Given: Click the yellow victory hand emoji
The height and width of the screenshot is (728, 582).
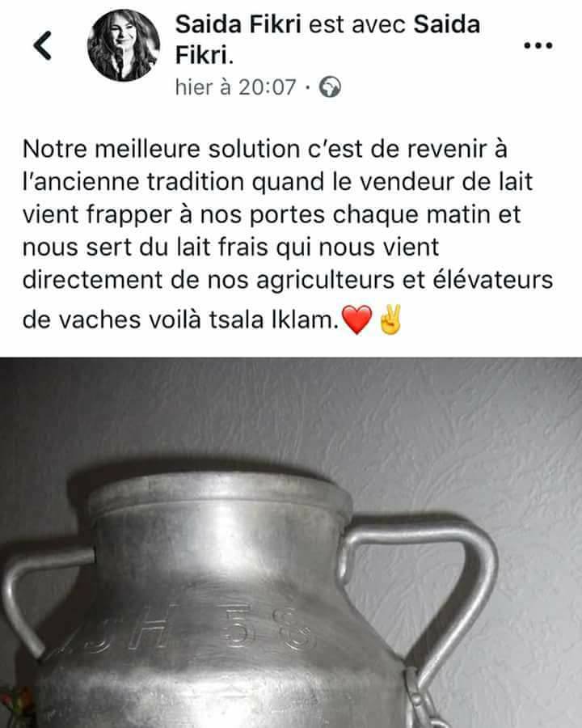Looking at the screenshot, I should [x=390, y=320].
